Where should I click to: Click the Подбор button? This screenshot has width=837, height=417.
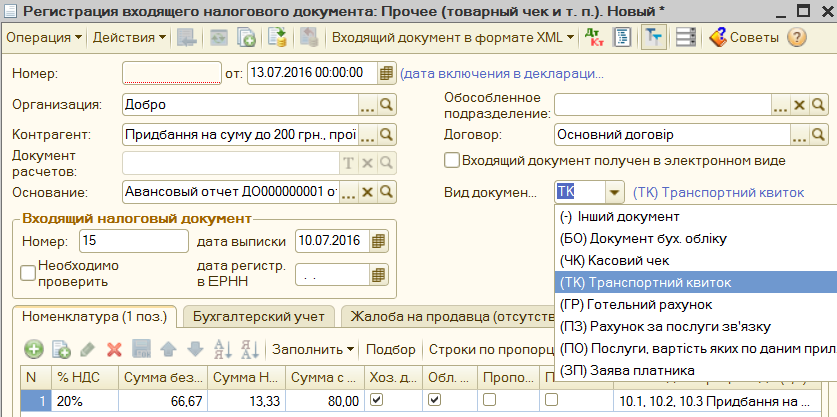391,349
